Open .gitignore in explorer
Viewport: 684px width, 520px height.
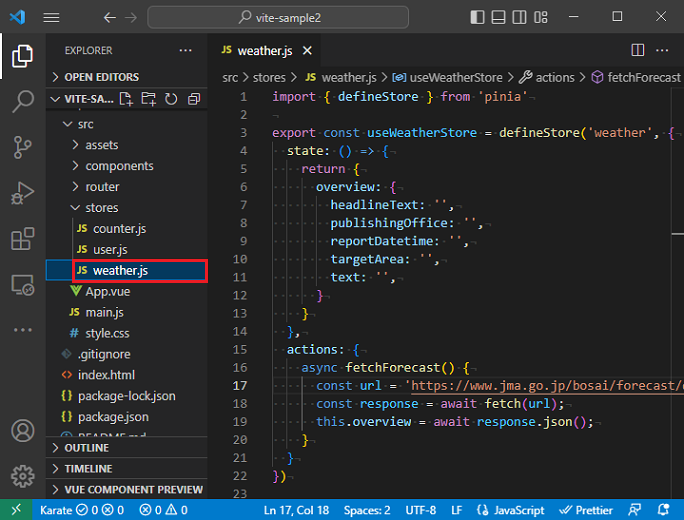[x=127, y=354]
